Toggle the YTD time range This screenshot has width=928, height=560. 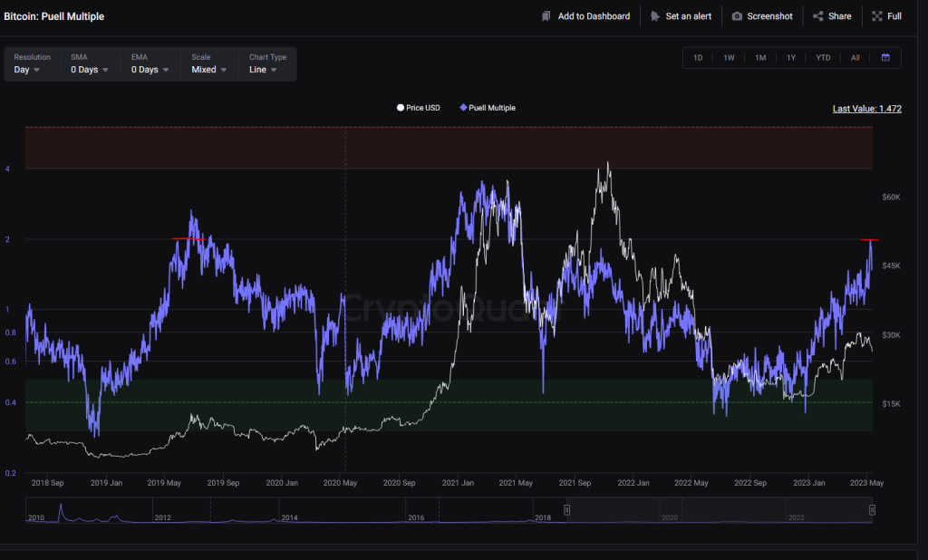822,57
